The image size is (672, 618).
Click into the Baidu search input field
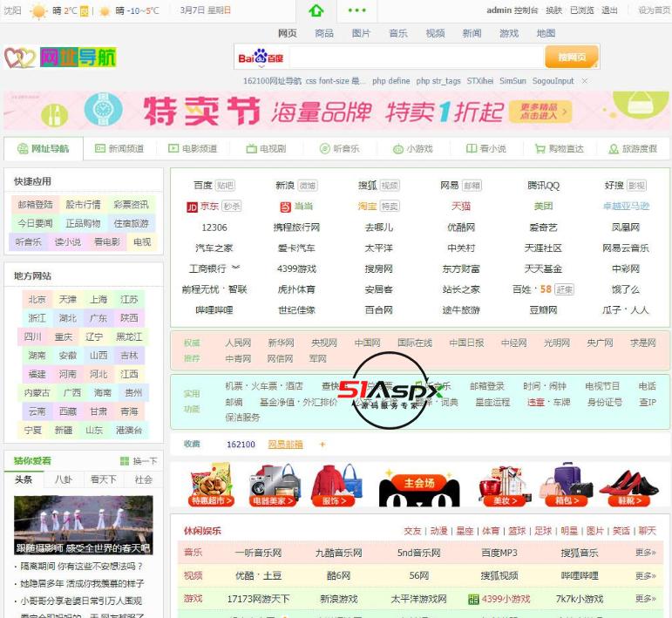416,57
